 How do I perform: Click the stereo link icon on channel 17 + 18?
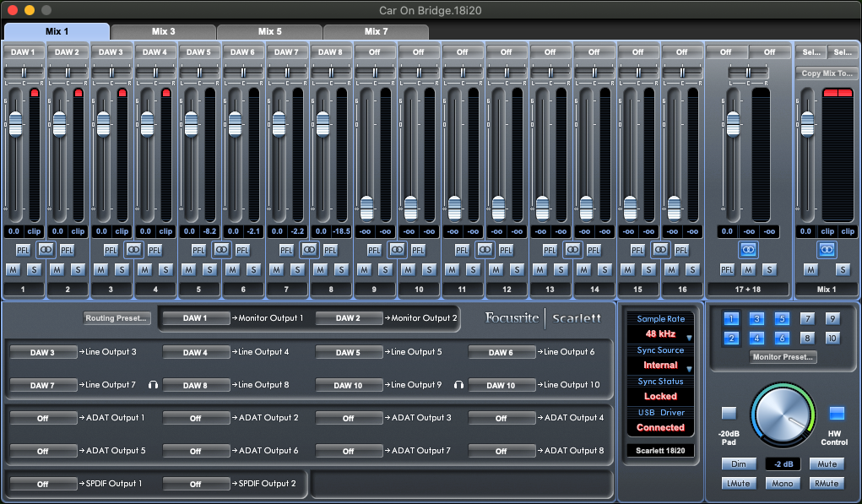(747, 250)
